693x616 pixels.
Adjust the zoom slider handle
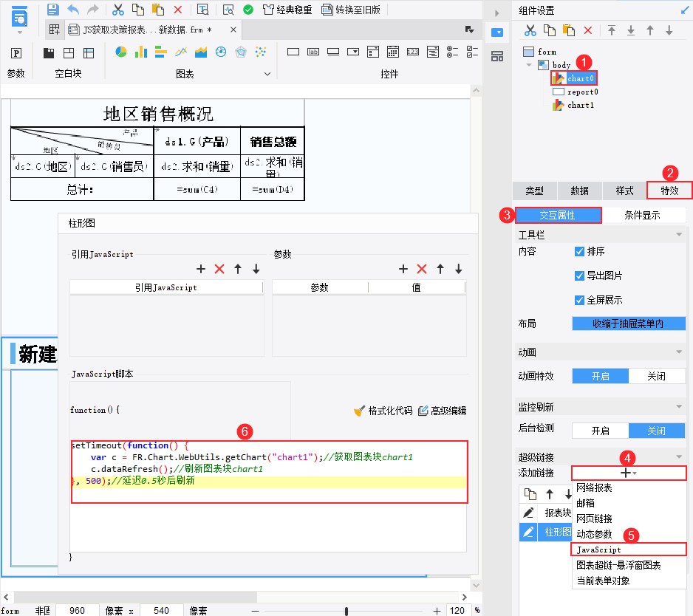click(346, 611)
